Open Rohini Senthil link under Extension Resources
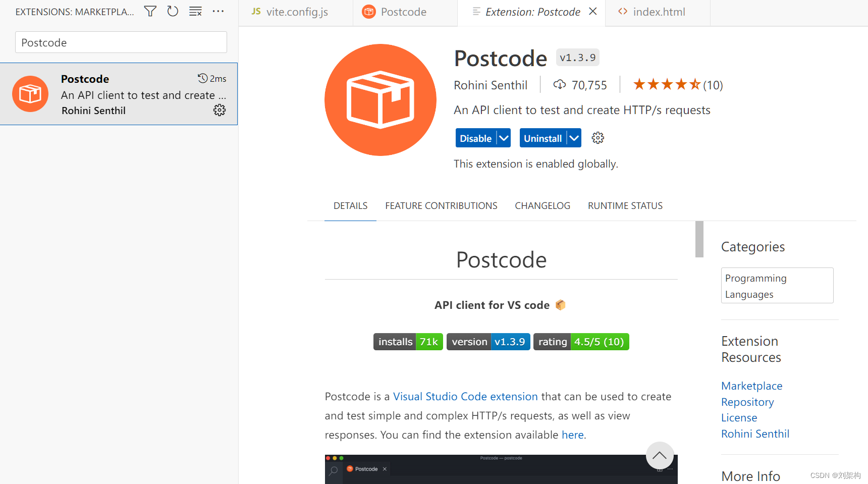 [755, 434]
